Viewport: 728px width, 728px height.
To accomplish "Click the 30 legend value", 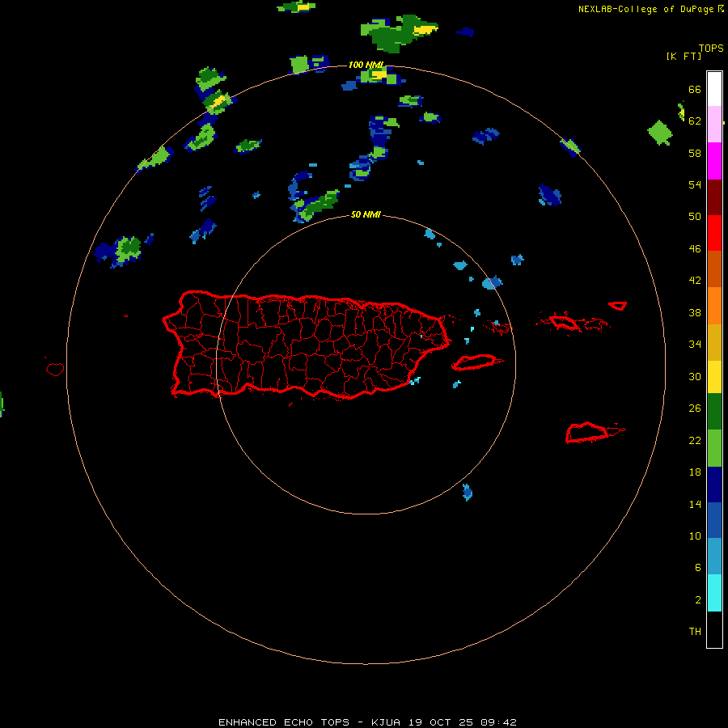I will pyautogui.click(x=695, y=376).
